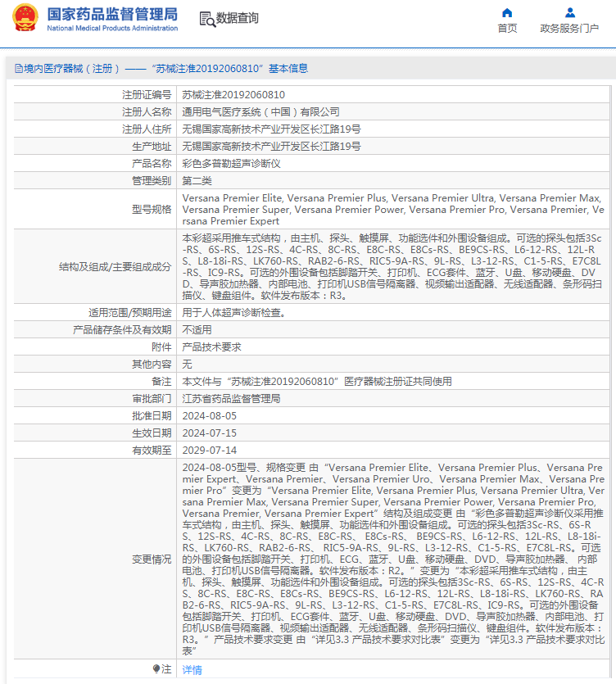Click the 产品储存条件及有效期 label
Viewport: 616px width, 684px height.
coord(122,330)
